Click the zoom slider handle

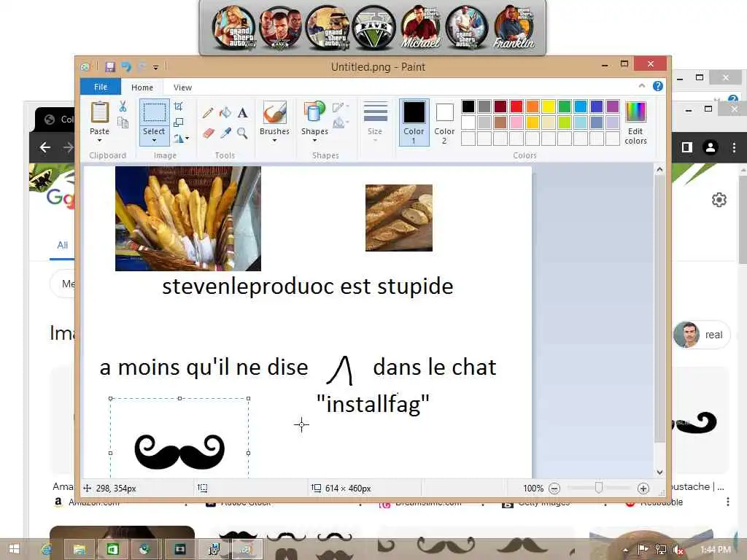click(x=599, y=488)
